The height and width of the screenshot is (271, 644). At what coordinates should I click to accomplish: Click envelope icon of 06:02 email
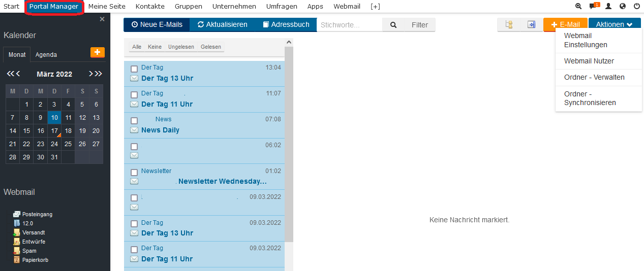134,155
